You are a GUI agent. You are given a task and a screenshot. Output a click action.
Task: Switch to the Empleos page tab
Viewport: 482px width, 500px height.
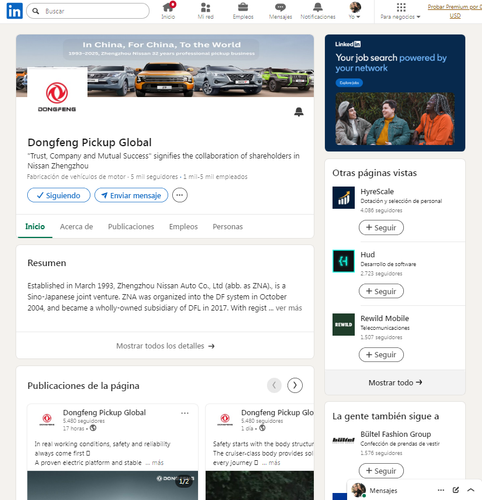coord(183,227)
